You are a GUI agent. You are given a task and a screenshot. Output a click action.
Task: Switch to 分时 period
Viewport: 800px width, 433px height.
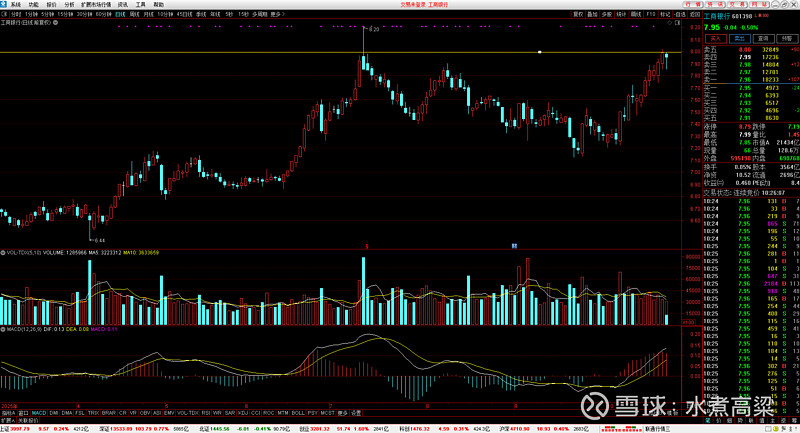(x=16, y=14)
